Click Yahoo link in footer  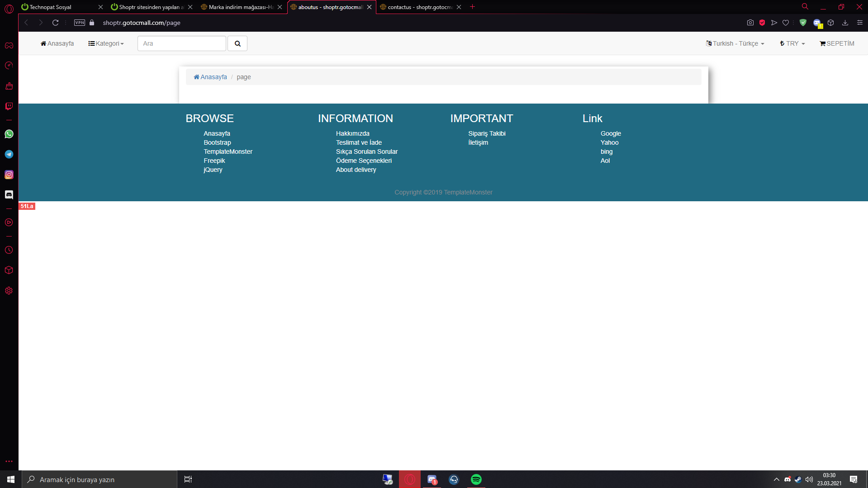[609, 142]
